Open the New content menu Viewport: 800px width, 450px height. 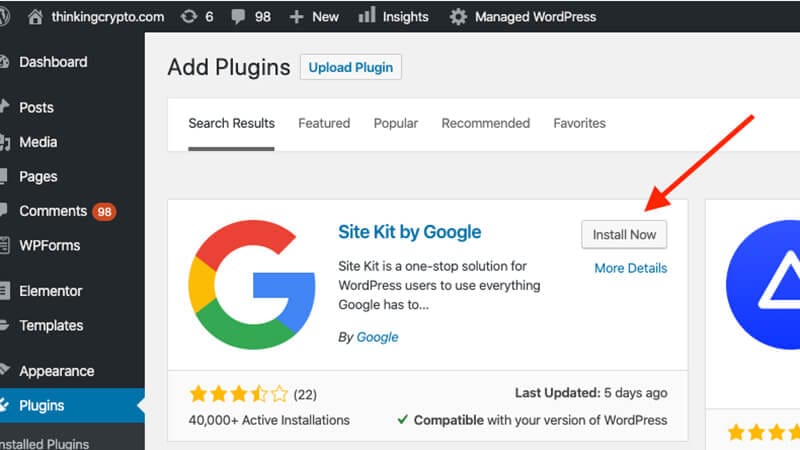pyautogui.click(x=314, y=17)
